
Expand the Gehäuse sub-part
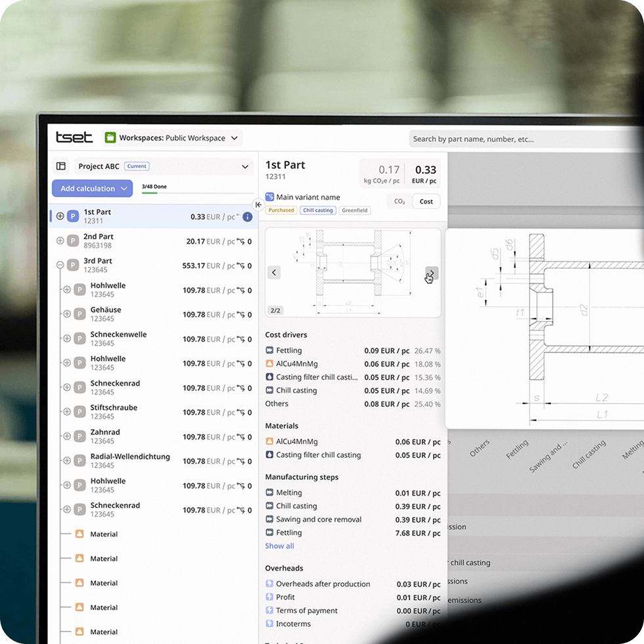click(x=67, y=314)
